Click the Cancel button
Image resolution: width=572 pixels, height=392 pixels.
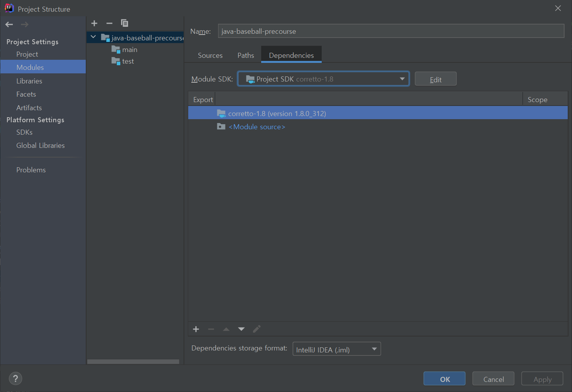(x=493, y=379)
